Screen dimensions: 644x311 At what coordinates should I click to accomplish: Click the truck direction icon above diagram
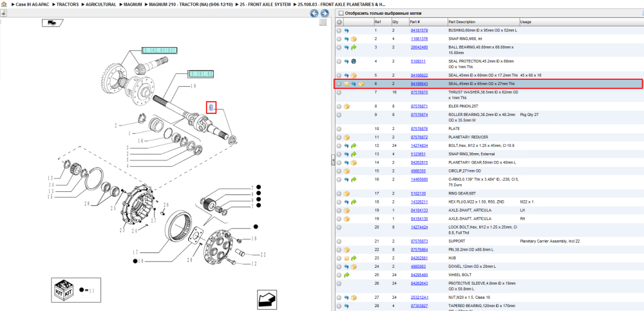click(x=52, y=23)
